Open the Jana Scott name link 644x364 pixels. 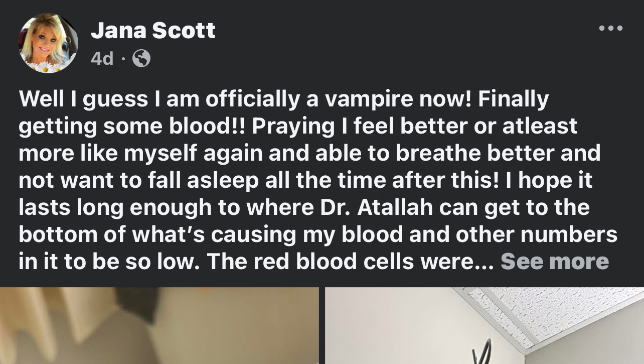pos(153,31)
